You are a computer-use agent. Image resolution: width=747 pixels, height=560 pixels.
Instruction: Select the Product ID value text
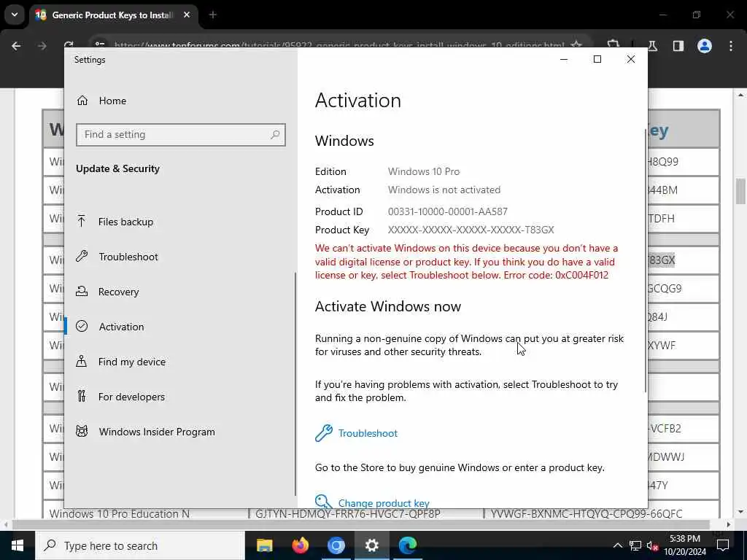(x=448, y=211)
